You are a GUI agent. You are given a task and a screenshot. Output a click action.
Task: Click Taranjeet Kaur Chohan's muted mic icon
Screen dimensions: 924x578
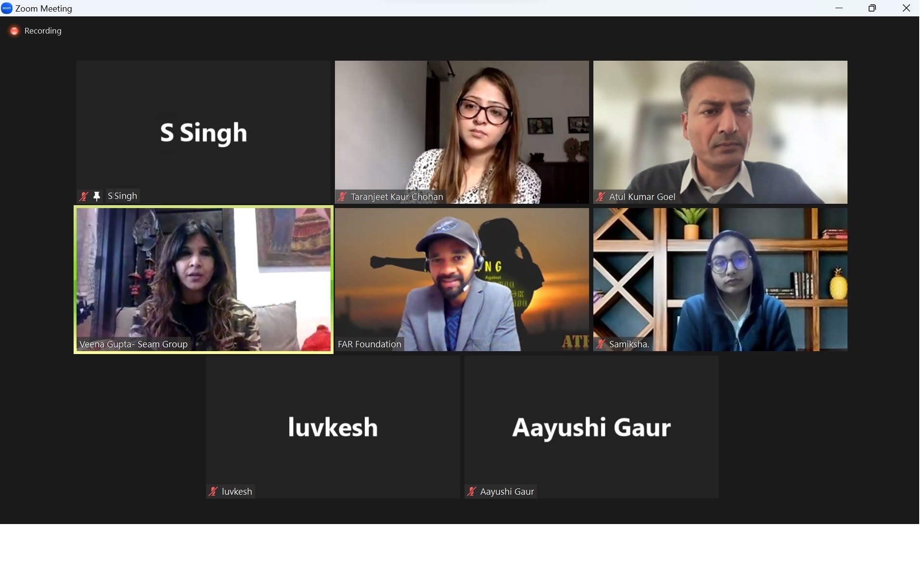click(x=342, y=197)
